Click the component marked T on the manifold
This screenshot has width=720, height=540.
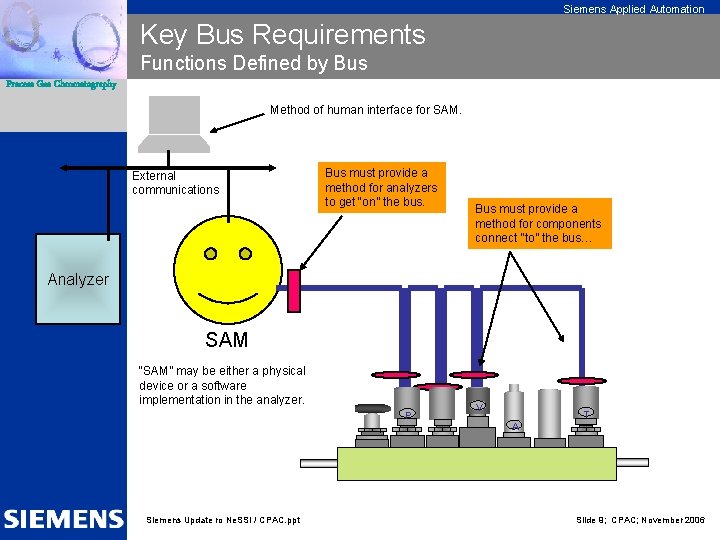(585, 416)
